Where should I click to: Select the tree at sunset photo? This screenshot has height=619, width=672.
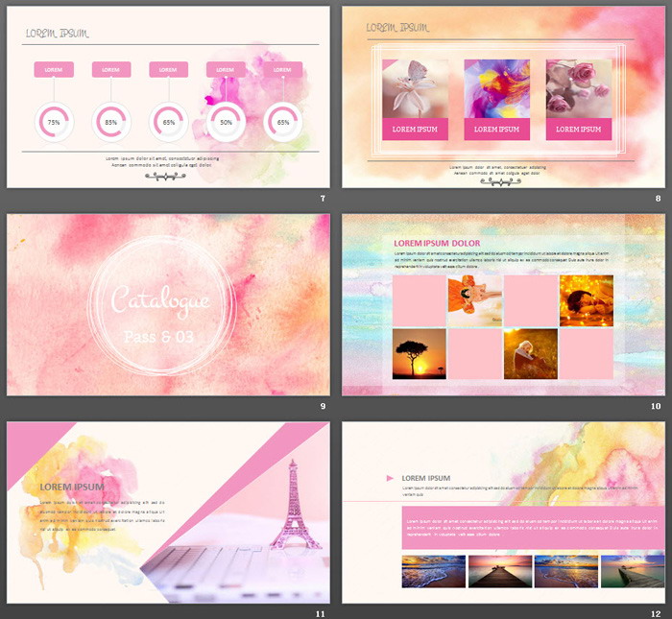[420, 354]
